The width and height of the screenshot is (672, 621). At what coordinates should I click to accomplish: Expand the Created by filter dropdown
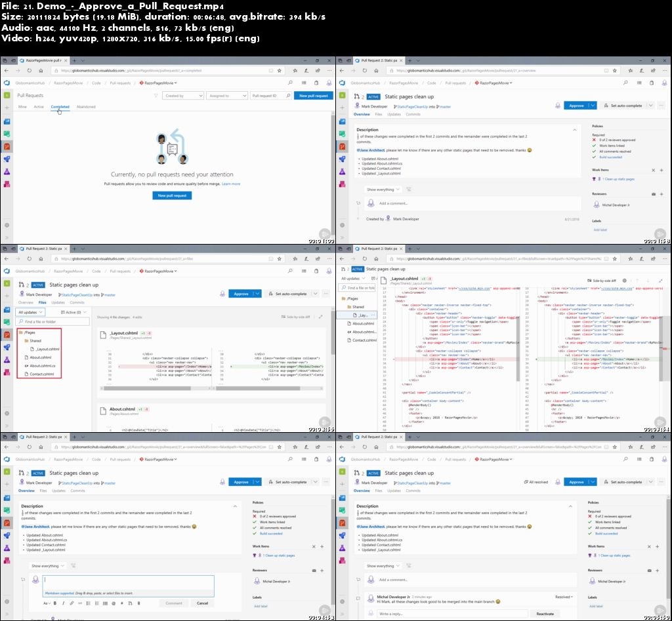click(183, 96)
